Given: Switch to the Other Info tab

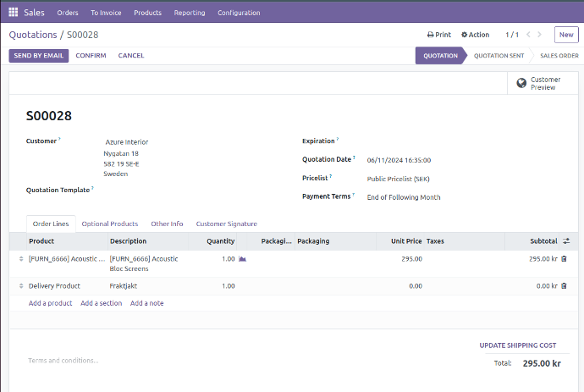Looking at the screenshot, I should (x=167, y=224).
